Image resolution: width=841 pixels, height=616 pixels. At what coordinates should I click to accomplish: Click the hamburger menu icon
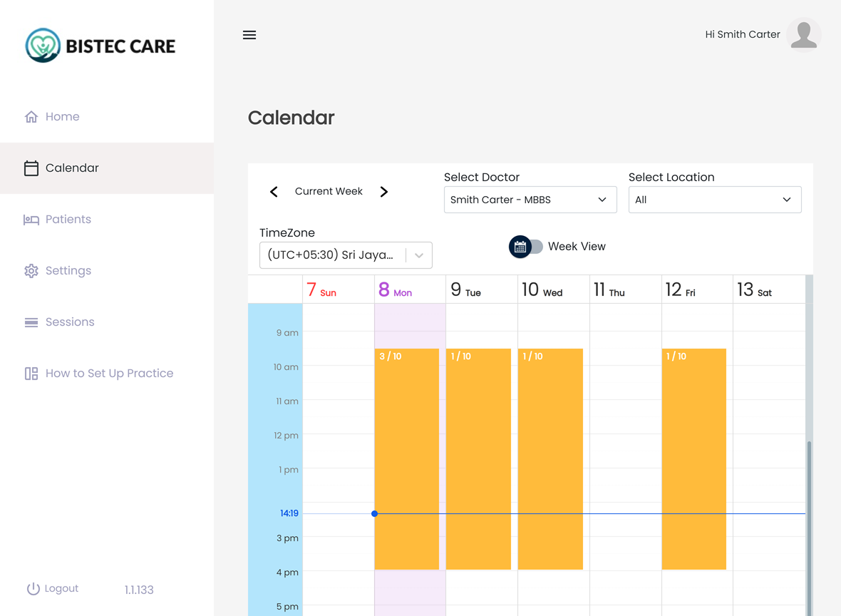(x=249, y=35)
